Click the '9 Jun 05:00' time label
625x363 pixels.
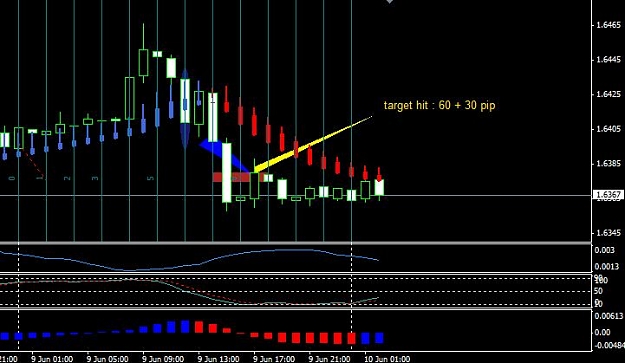pos(107,359)
